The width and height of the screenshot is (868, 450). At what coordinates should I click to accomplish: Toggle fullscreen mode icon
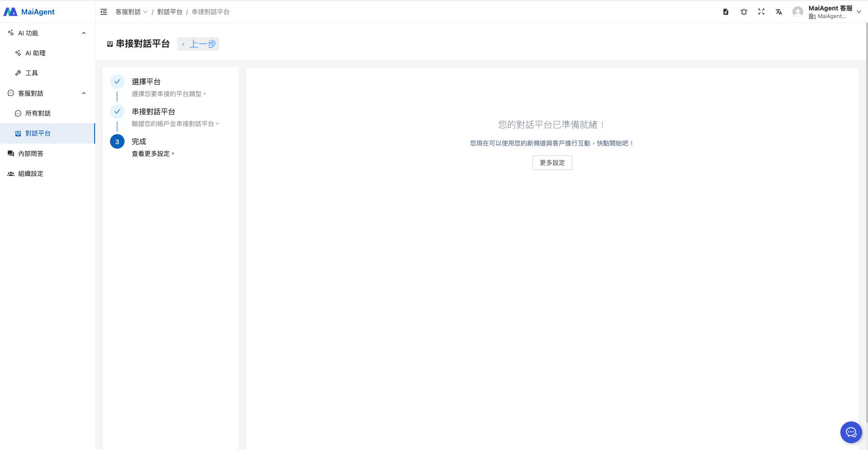[x=761, y=12]
